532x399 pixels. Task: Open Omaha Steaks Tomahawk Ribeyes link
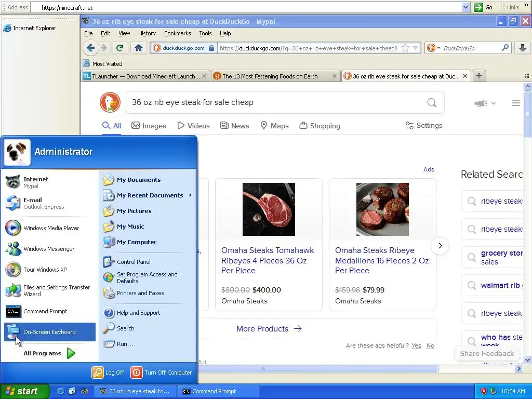(x=268, y=260)
